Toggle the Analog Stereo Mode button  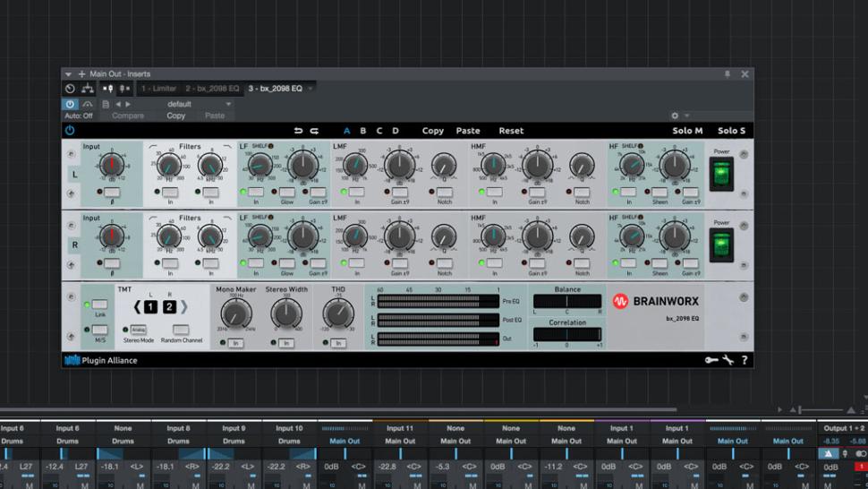click(139, 330)
